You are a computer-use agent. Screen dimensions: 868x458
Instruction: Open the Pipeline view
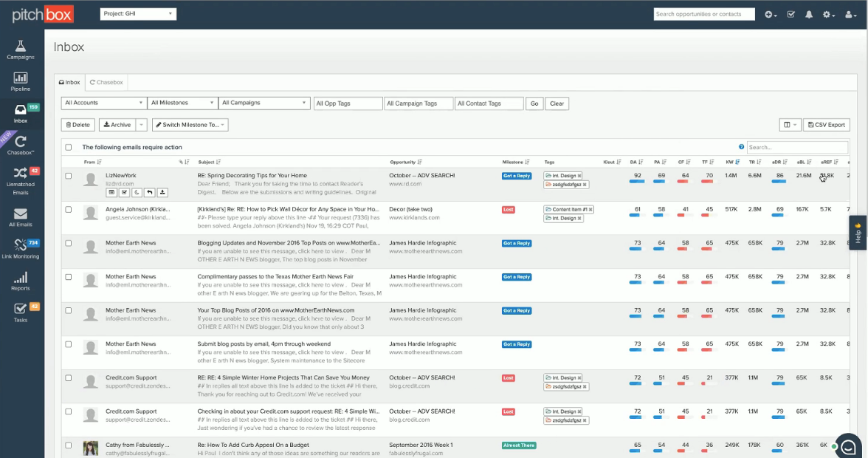tap(21, 81)
